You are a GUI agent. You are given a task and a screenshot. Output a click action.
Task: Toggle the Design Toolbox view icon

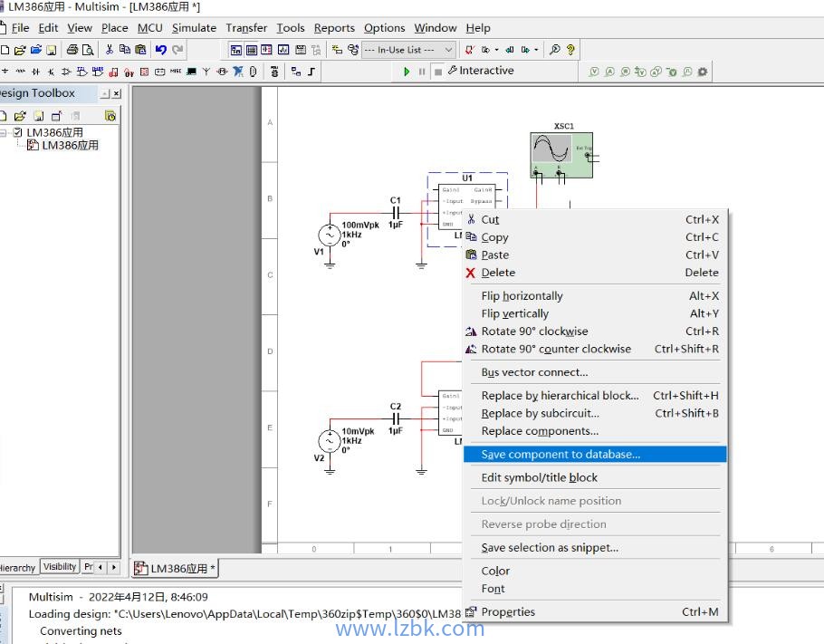pos(236,50)
